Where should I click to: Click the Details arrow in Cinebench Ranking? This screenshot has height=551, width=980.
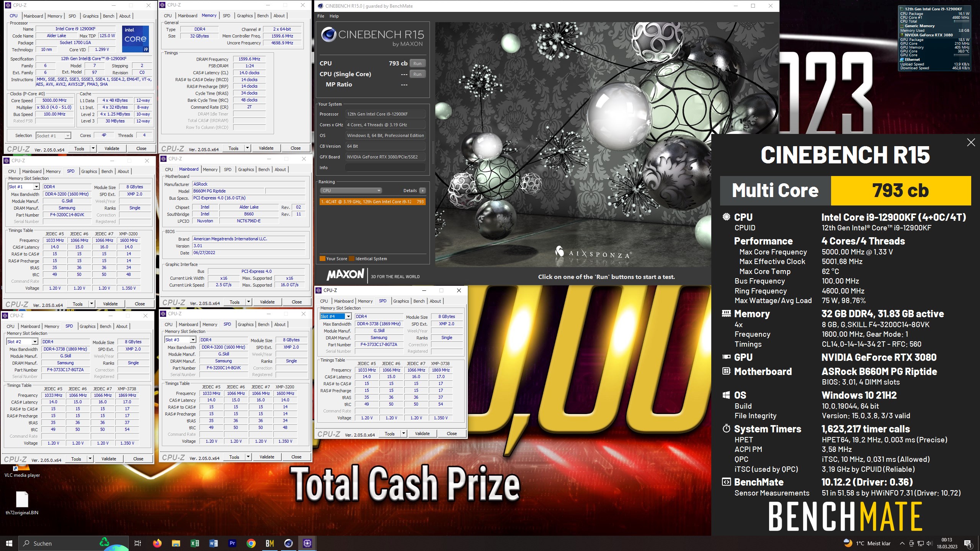422,191
